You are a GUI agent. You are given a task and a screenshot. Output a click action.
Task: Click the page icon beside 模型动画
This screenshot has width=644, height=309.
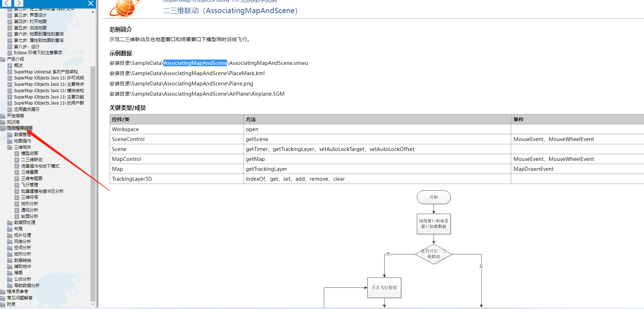click(x=17, y=153)
